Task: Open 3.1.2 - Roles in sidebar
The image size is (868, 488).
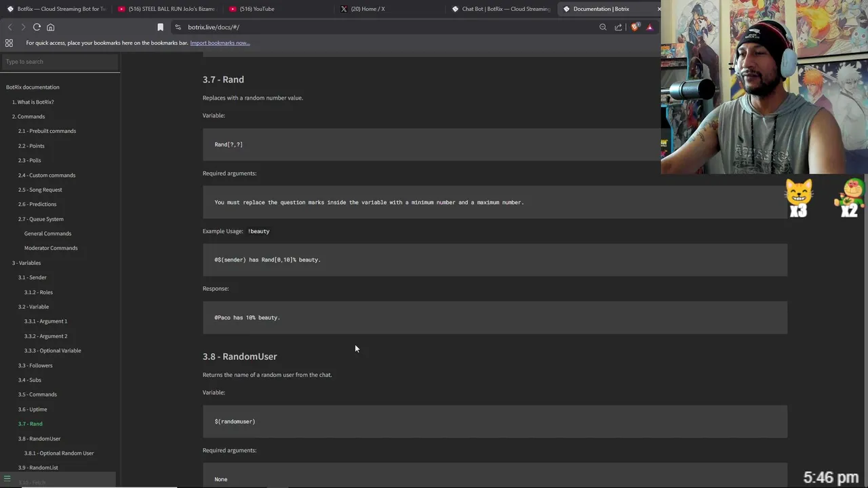Action: click(39, 292)
